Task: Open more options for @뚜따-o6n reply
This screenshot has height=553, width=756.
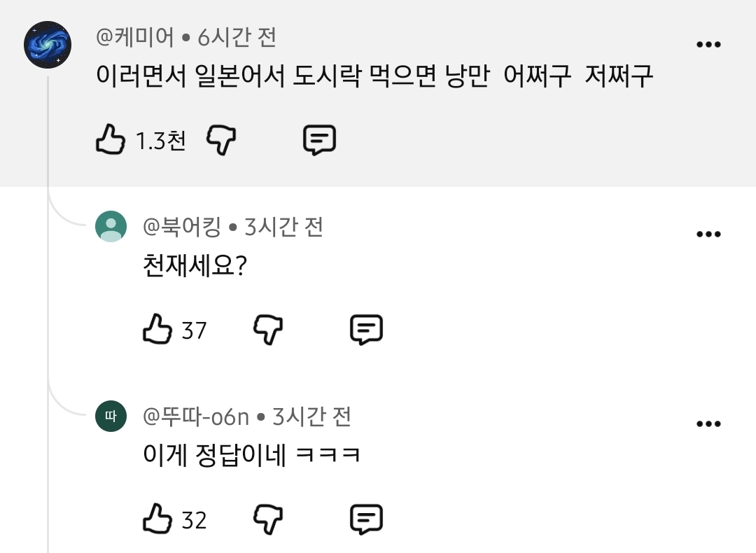Action: 708,424
